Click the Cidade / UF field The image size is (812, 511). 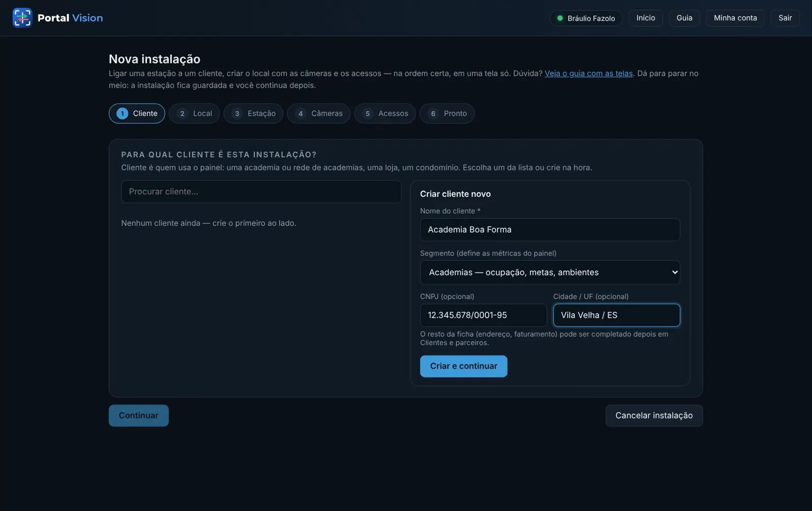(x=617, y=315)
